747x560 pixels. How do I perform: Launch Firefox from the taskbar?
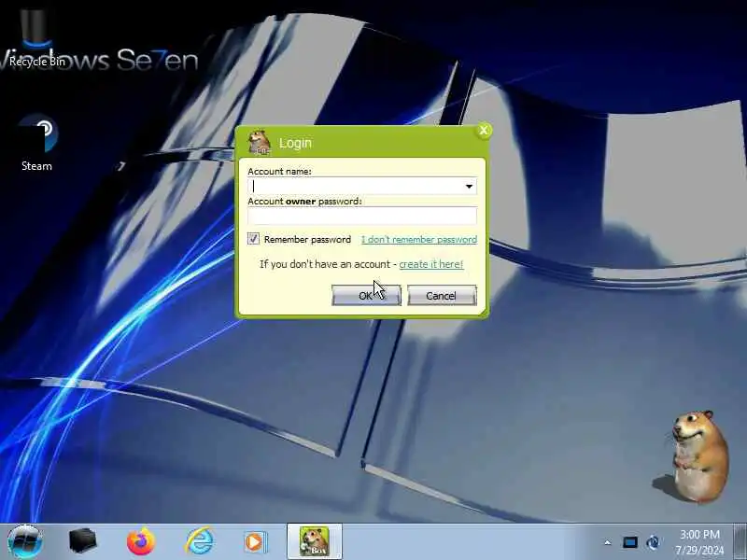[x=141, y=541]
